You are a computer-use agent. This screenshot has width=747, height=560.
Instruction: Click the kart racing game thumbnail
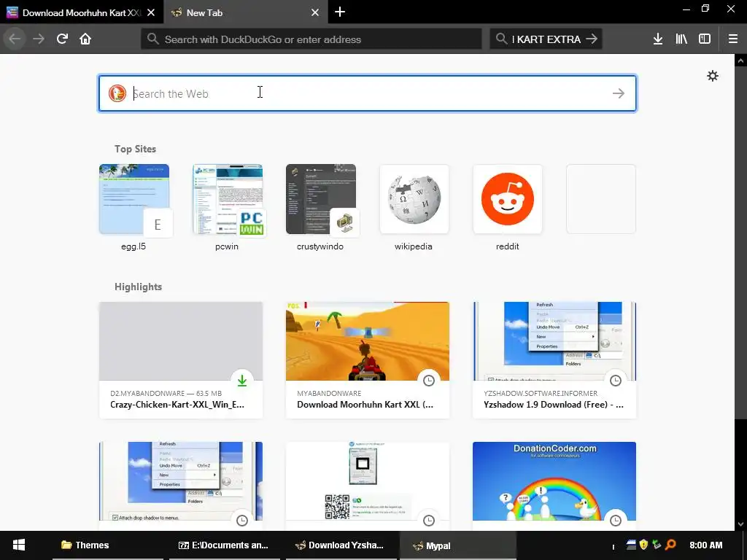[368, 341]
